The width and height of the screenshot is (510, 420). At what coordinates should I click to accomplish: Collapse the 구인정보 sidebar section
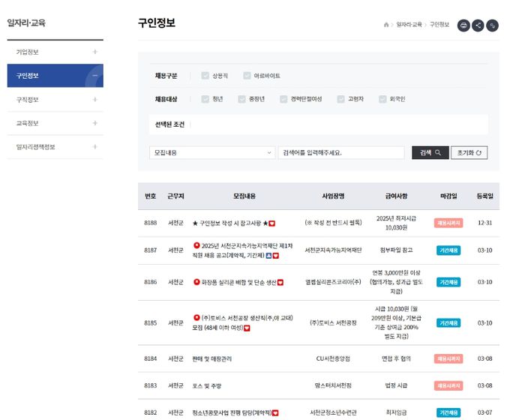(x=94, y=76)
